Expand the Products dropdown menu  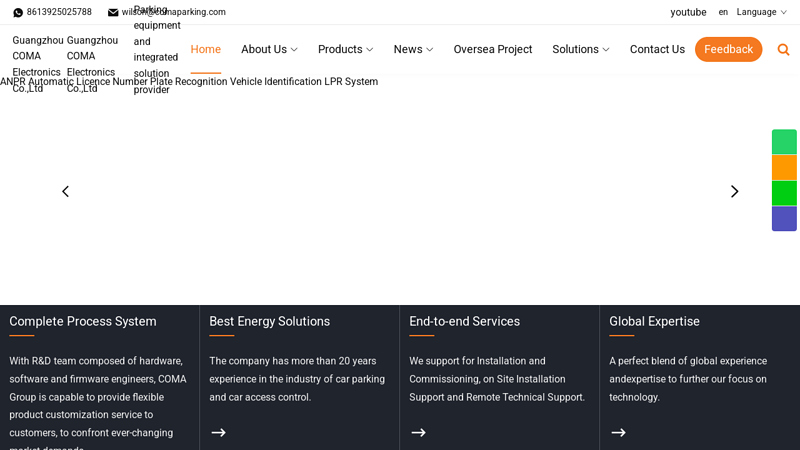click(x=345, y=49)
